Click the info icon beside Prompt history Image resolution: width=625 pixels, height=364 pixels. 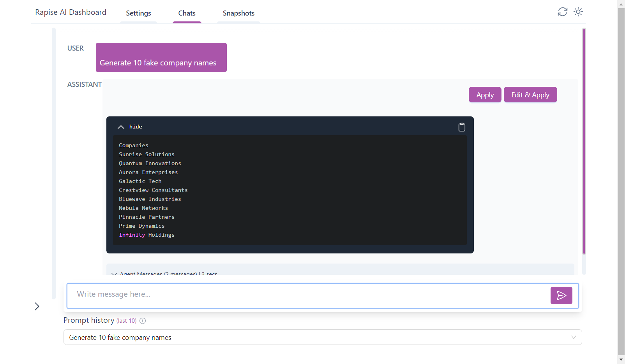click(x=143, y=321)
